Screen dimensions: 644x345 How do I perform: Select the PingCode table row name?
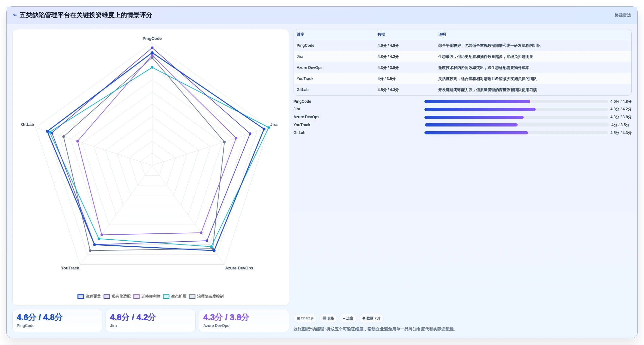pyautogui.click(x=306, y=46)
